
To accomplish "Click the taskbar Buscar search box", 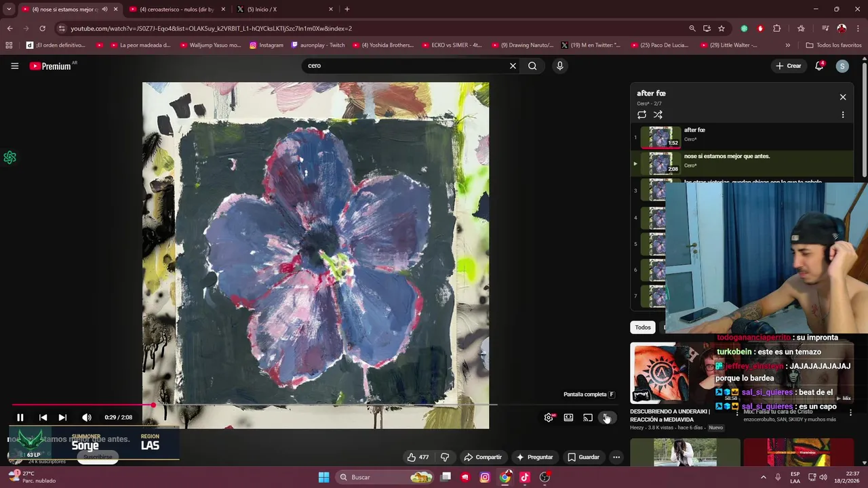I will (385, 477).
